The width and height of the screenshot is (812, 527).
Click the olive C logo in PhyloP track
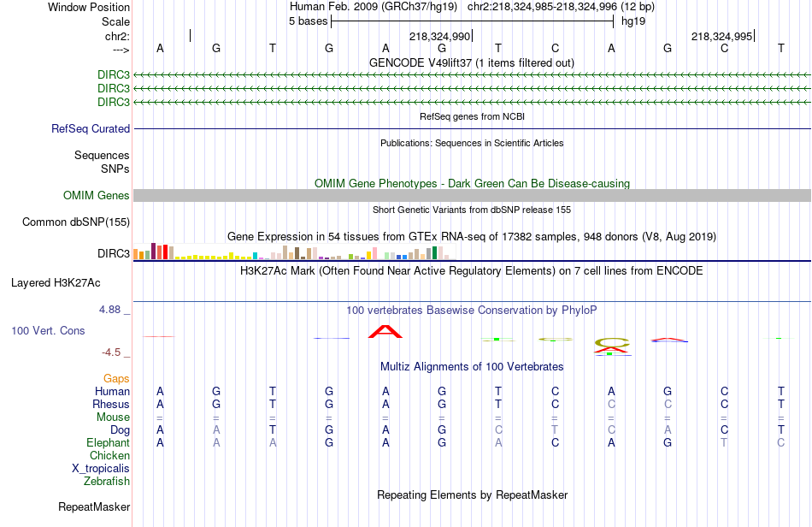click(612, 342)
